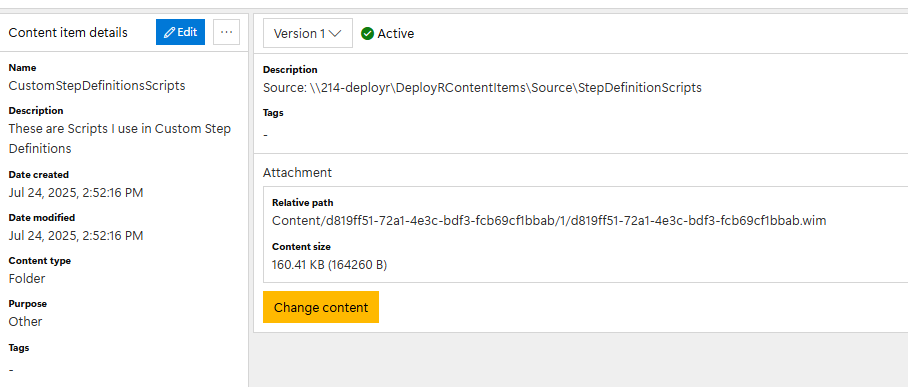This screenshot has height=387, width=908.
Task: Select the content size 160.41 KB value
Action: click(x=329, y=265)
